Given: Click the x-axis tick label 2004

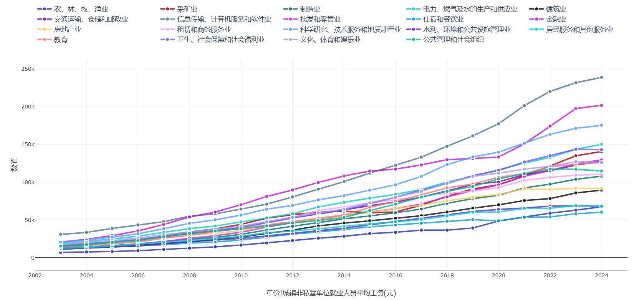Looking at the screenshot, I should coord(86,275).
